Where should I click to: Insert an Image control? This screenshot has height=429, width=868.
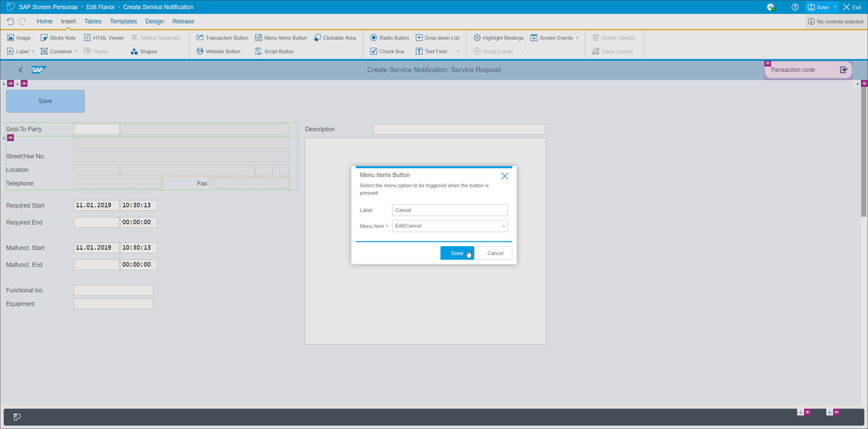(x=19, y=37)
